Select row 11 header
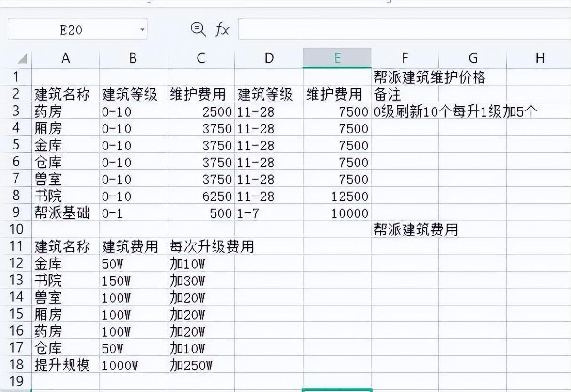The image size is (571, 392). (x=16, y=246)
